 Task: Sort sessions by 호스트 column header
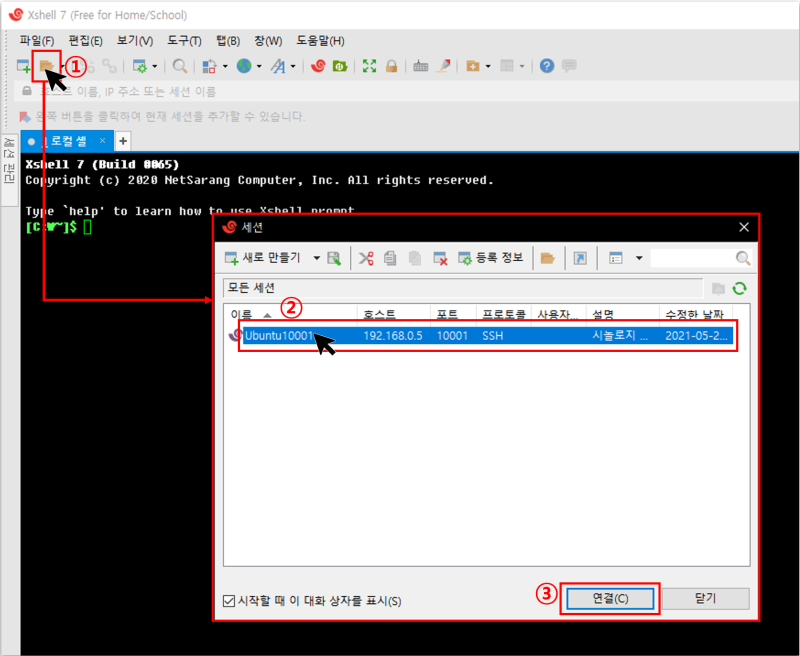pyautogui.click(x=394, y=314)
